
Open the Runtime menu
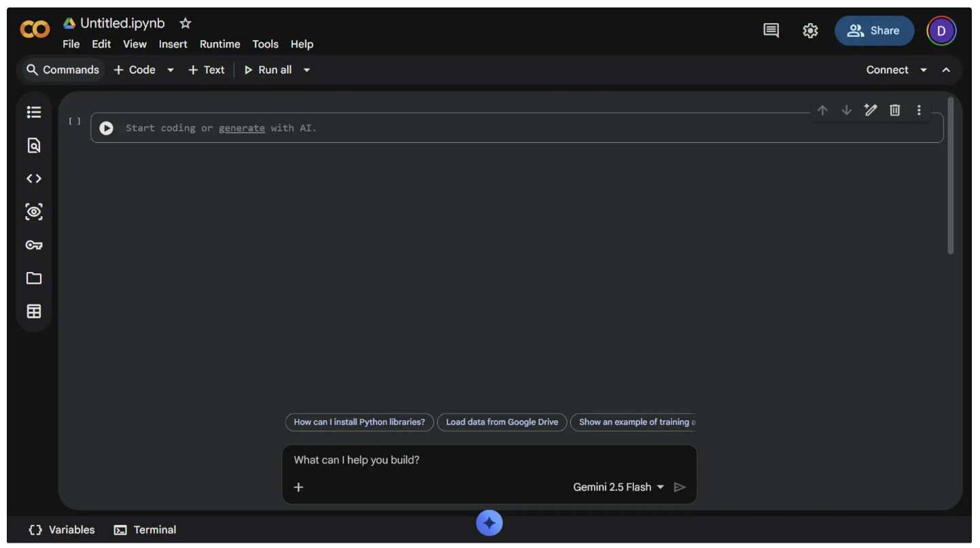click(220, 44)
